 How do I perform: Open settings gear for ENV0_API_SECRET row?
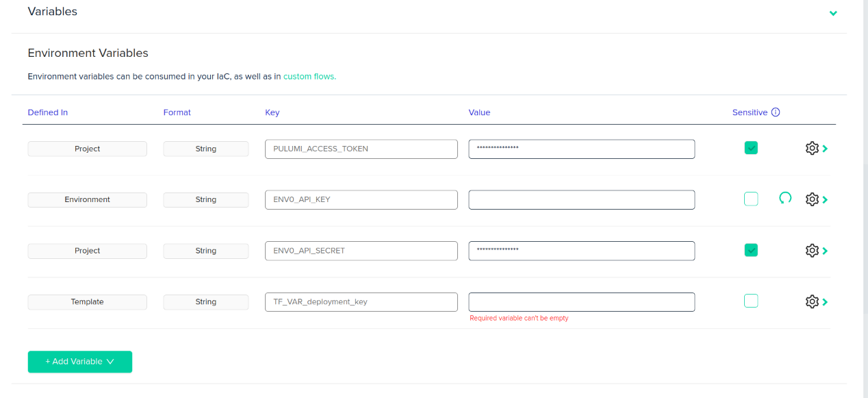click(812, 251)
